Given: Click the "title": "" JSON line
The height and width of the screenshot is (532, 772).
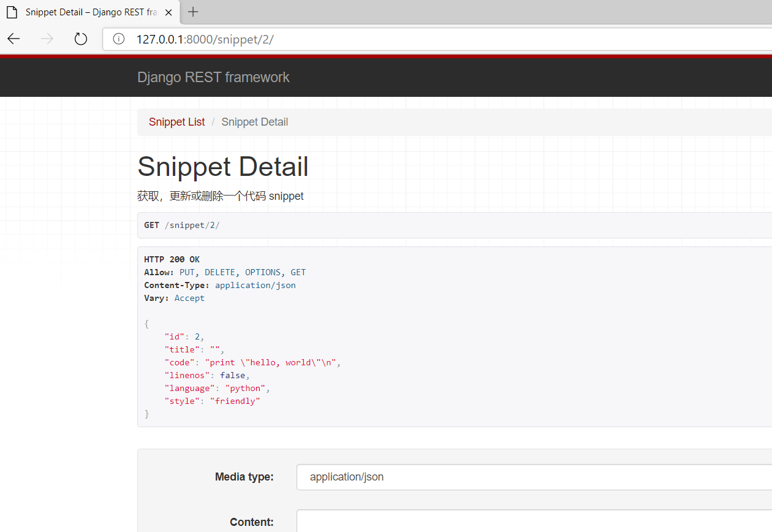Looking at the screenshot, I should tap(194, 349).
